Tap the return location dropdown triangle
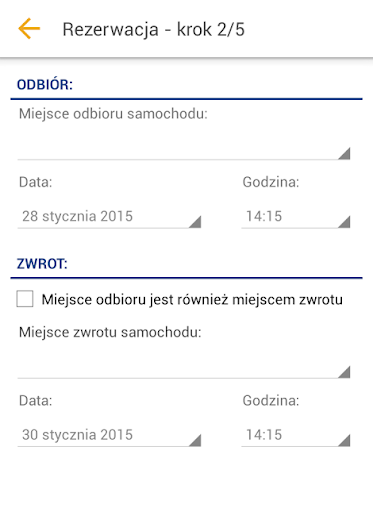This screenshot has height=512, width=373. [x=344, y=372]
